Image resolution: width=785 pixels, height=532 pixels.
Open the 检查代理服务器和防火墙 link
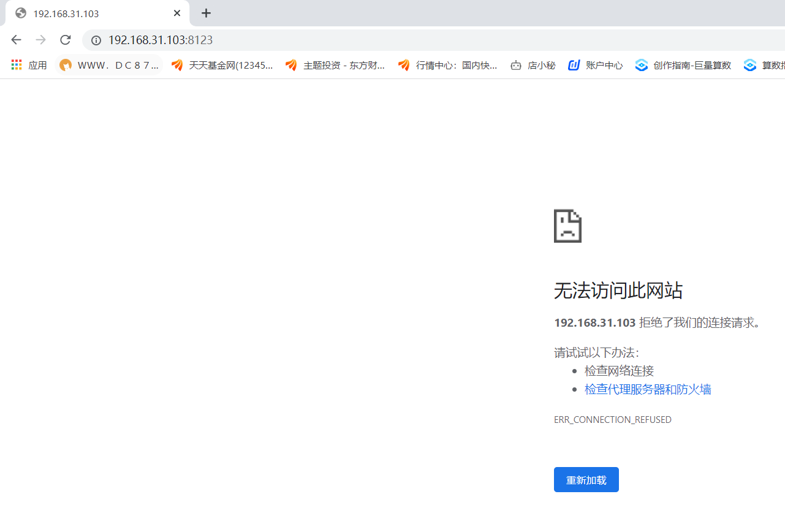(x=648, y=389)
